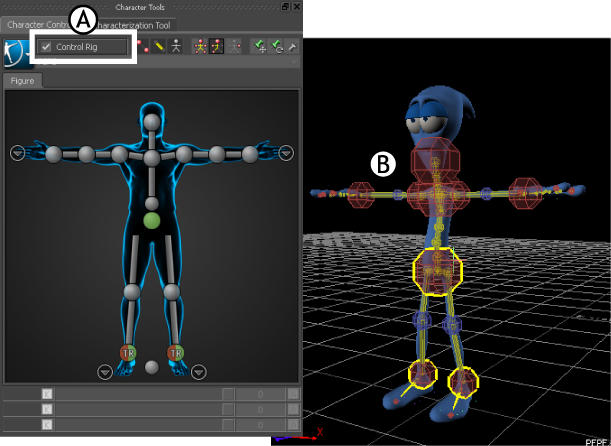Toggle the top row K key button
This screenshot has width=611, height=446.
coord(47,394)
